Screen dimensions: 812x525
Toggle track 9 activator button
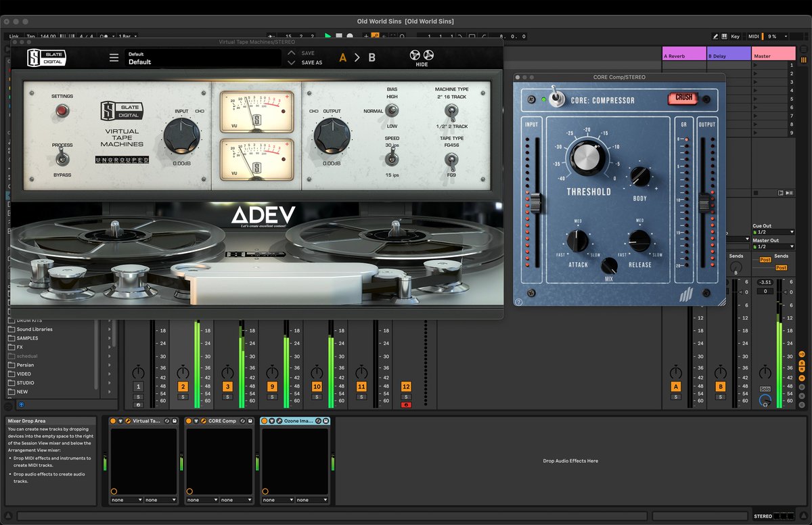[272, 387]
